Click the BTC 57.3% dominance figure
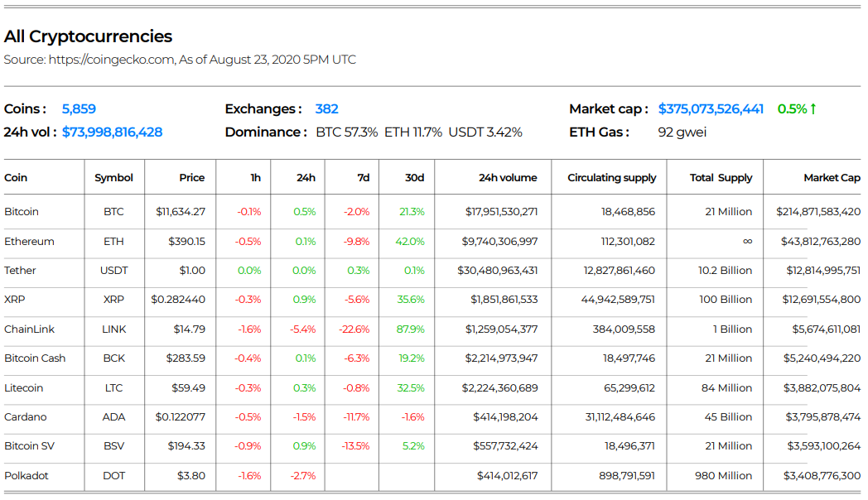Image resolution: width=868 pixels, height=500 pixels. (346, 132)
